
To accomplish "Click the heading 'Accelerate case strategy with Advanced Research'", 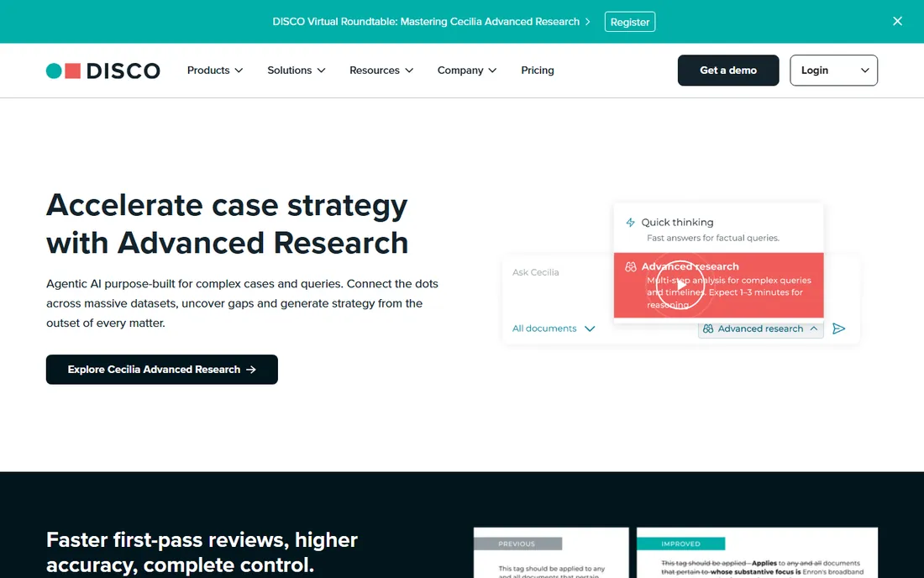I will click(228, 224).
